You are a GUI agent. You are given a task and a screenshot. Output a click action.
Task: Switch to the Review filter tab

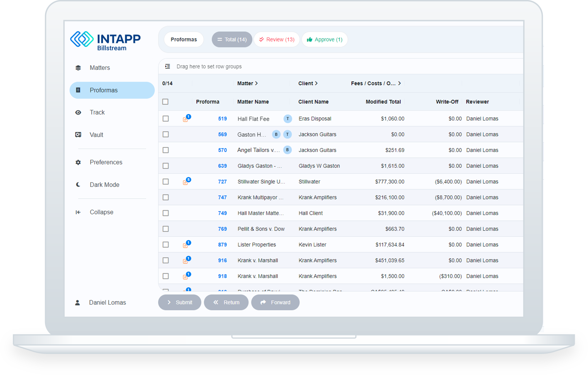(x=277, y=39)
